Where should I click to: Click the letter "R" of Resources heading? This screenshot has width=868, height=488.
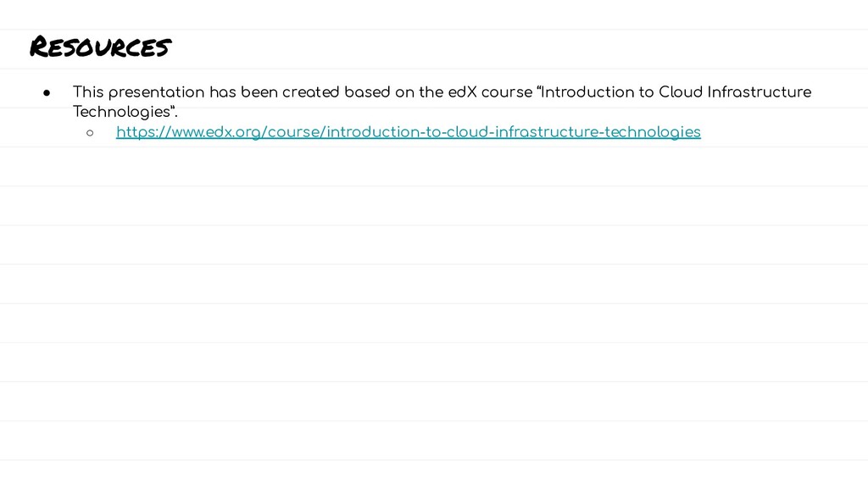[41, 47]
